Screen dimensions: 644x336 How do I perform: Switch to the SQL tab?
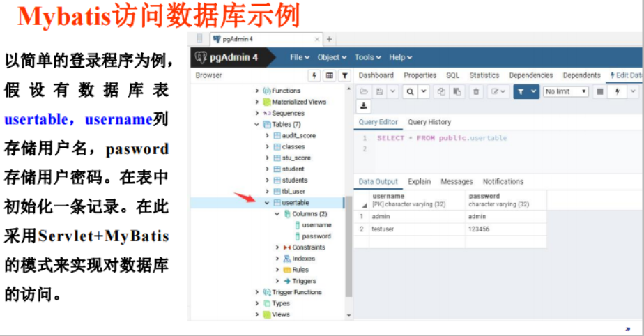[452, 75]
